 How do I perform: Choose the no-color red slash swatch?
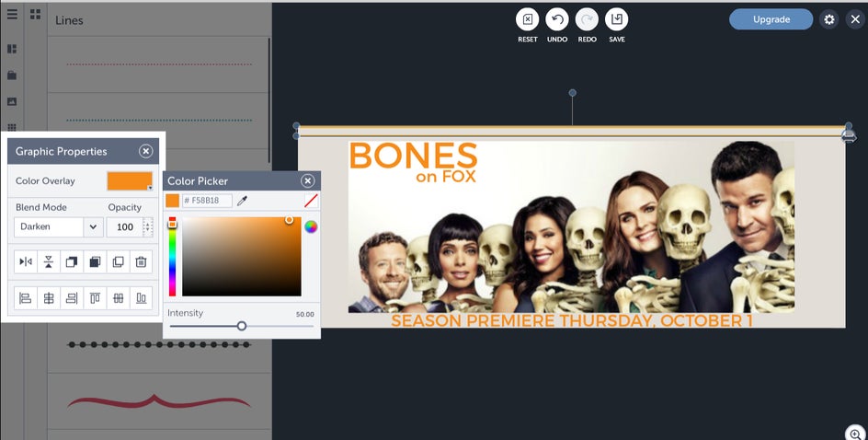311,201
